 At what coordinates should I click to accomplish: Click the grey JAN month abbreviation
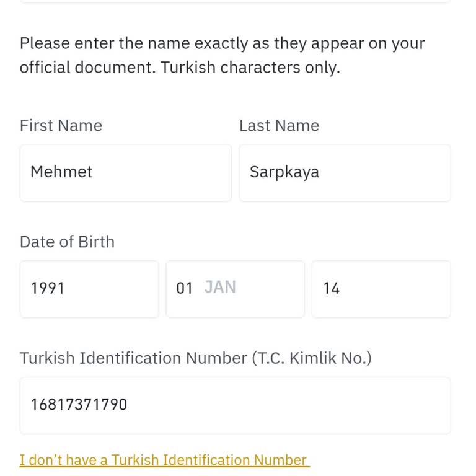220,288
